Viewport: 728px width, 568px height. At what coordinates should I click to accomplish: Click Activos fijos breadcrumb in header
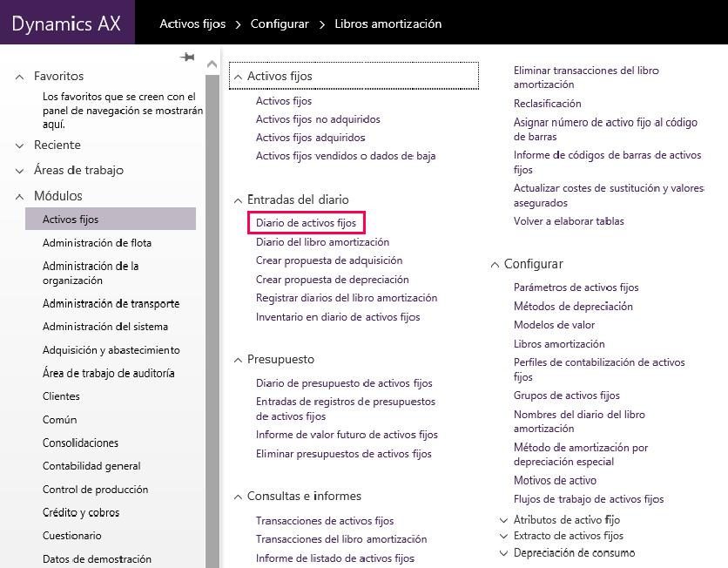pyautogui.click(x=192, y=24)
